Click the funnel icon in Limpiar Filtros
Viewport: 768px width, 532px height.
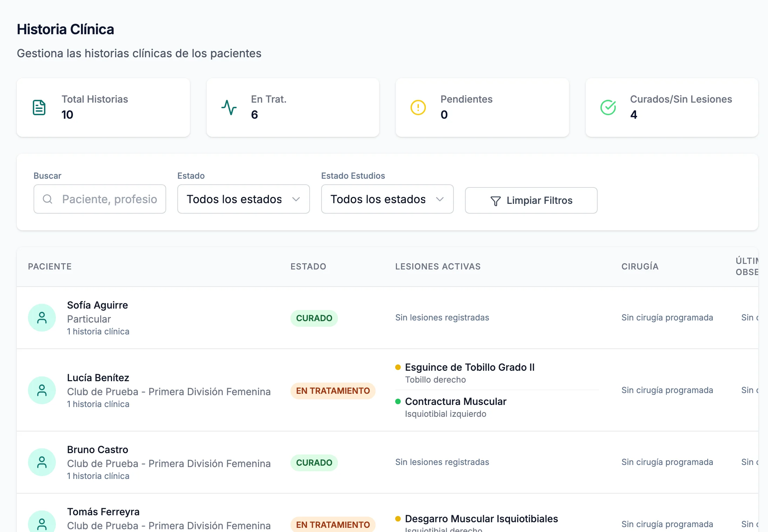(x=495, y=201)
